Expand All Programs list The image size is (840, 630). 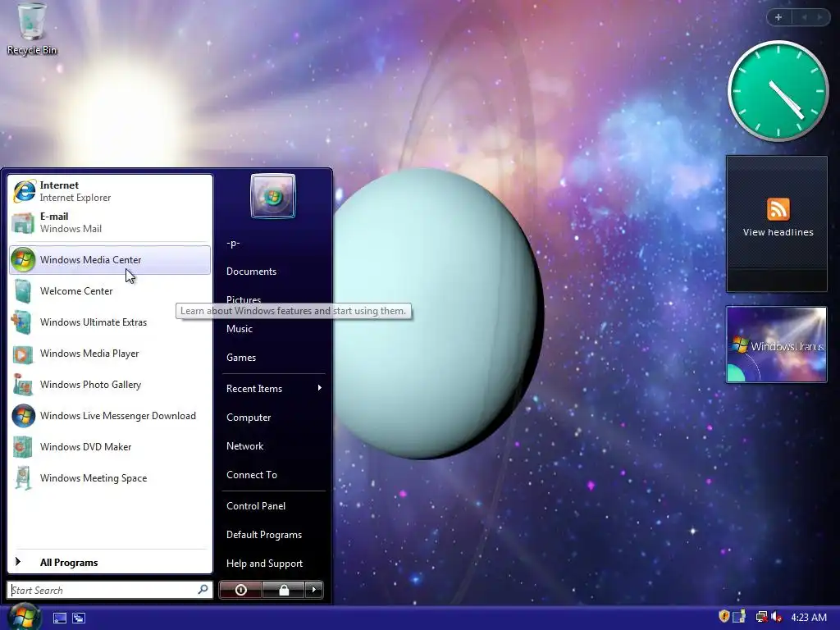110,563
